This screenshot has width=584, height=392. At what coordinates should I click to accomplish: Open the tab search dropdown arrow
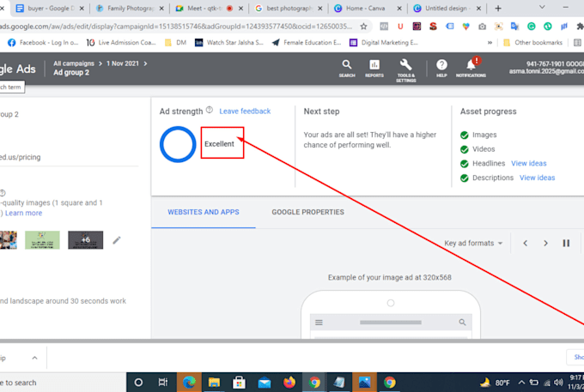[x=542, y=7]
